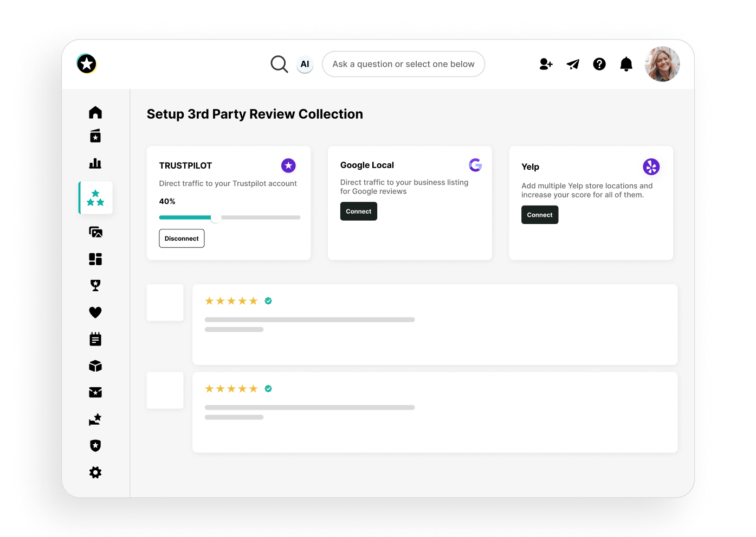Open the heart favorites sidebar icon
Viewport: 756px width, 537px height.
point(95,312)
